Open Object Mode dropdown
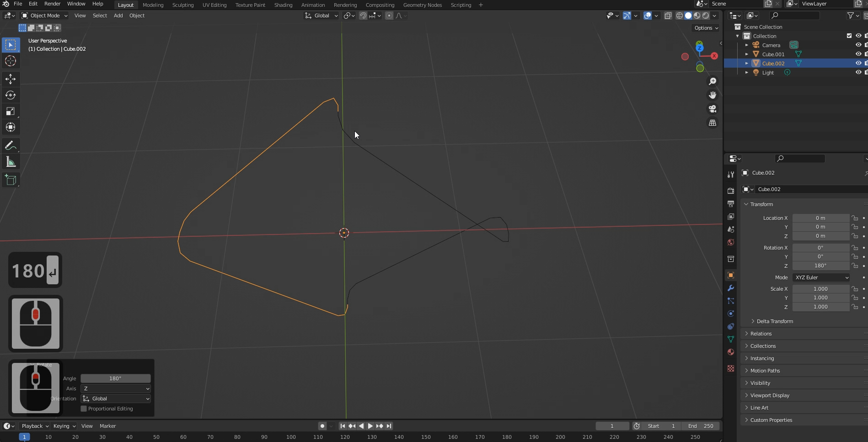 point(45,16)
